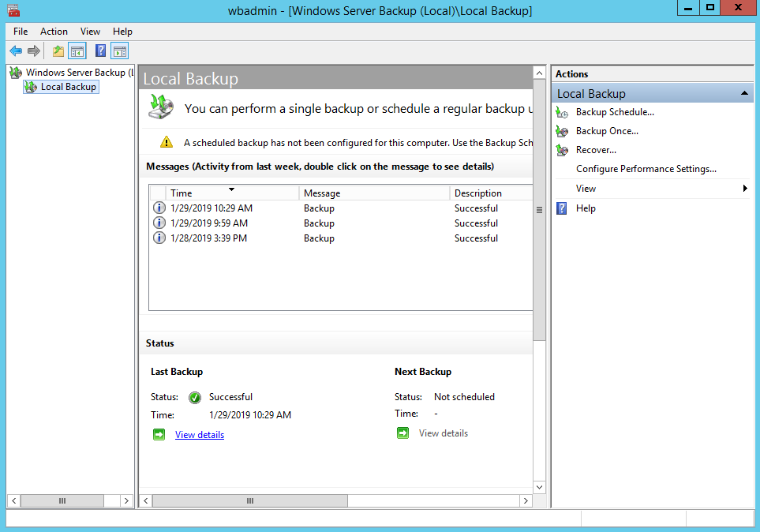Toggle the Show/Hide Action Pane icon
Screen dimensions: 760x532
[x=119, y=51]
